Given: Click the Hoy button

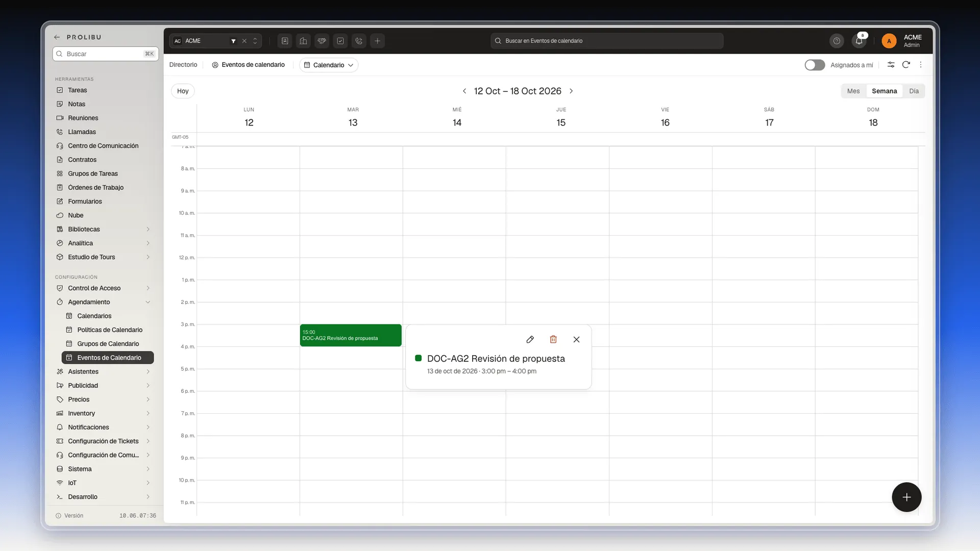Looking at the screenshot, I should point(183,91).
